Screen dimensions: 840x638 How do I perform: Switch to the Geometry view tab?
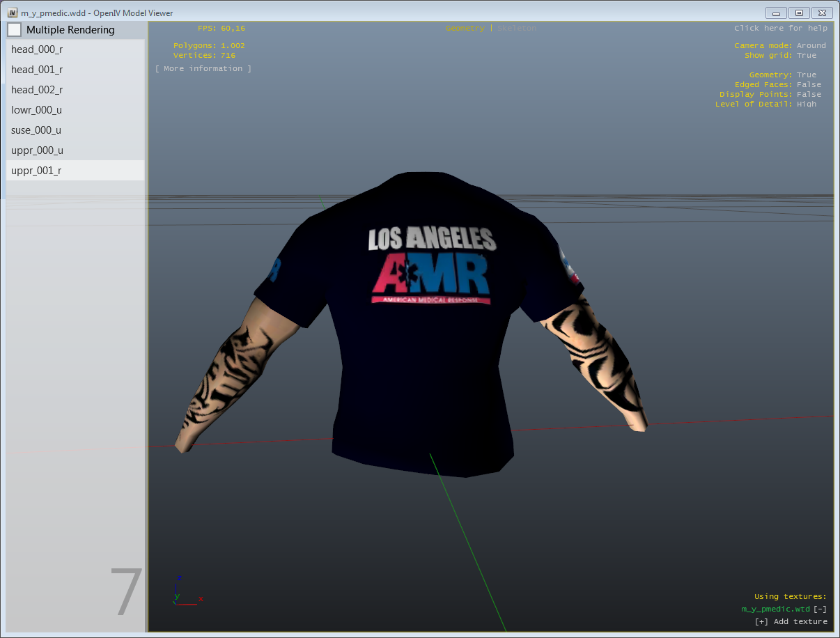click(465, 29)
